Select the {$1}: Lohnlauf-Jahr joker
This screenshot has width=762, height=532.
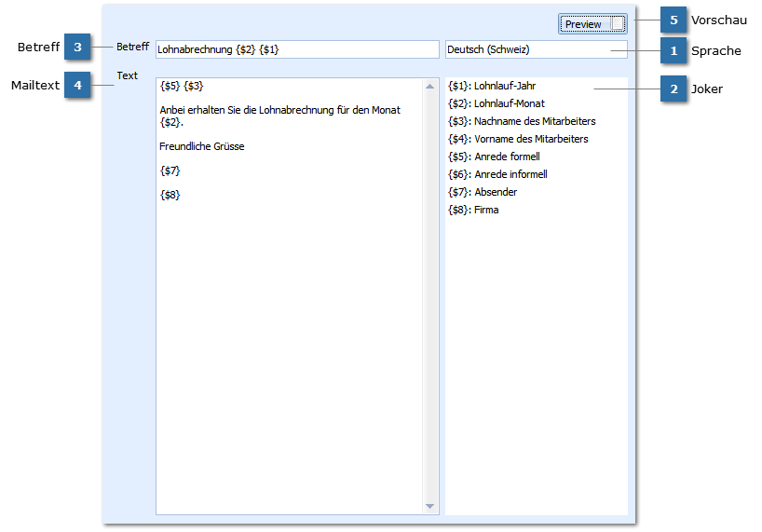492,86
